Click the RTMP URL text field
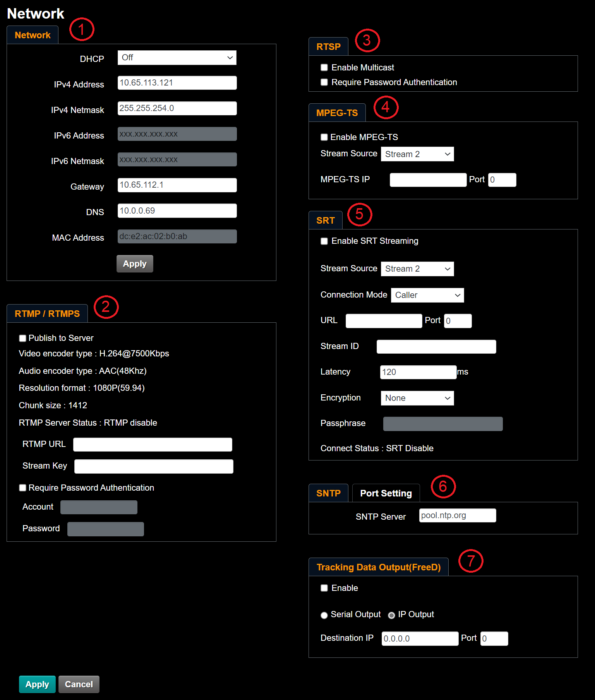 153,445
